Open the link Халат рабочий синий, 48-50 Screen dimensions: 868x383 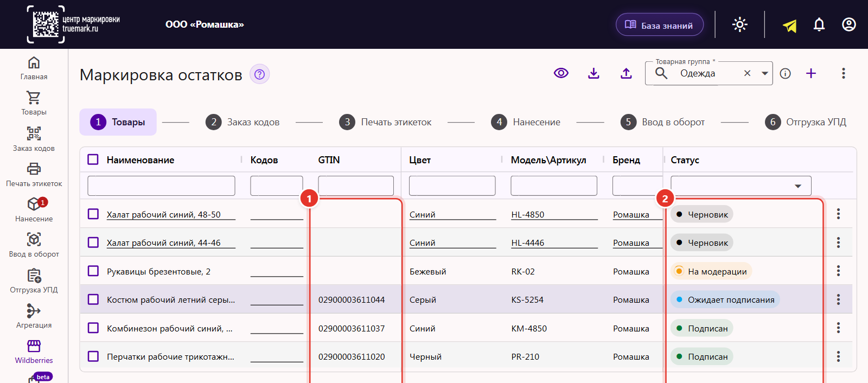[x=164, y=215]
